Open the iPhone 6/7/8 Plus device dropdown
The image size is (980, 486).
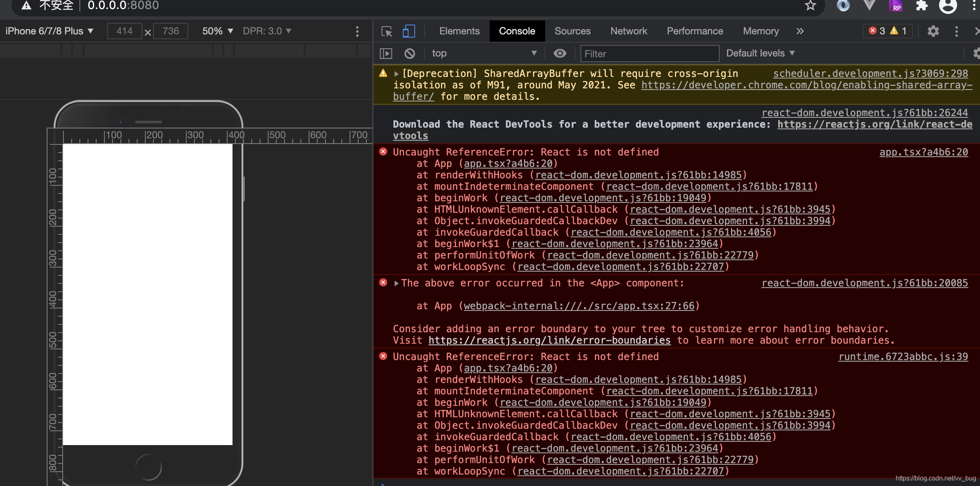(x=49, y=31)
